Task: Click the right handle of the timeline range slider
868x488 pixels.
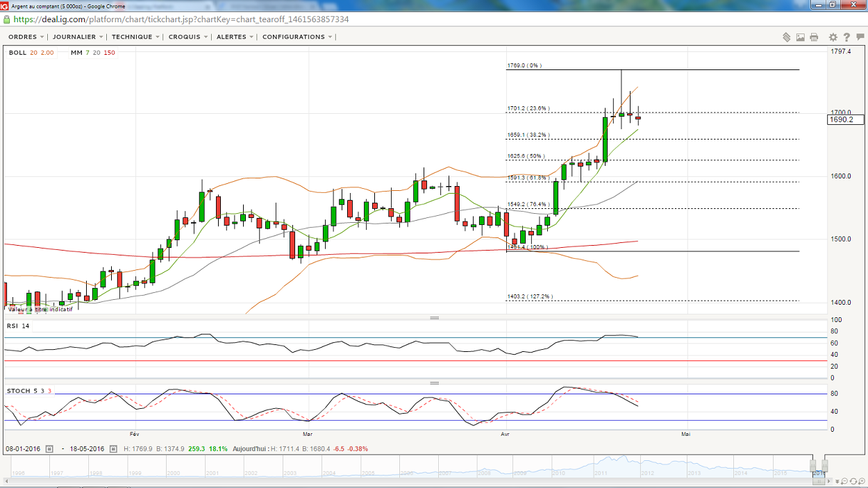Action: coord(825,466)
